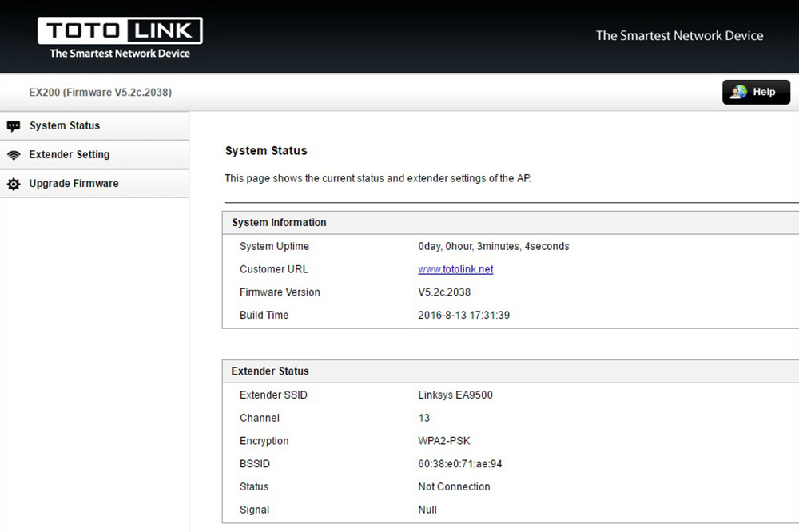Click the Extender Status section header
Screen dimensions: 799x532
[270, 371]
